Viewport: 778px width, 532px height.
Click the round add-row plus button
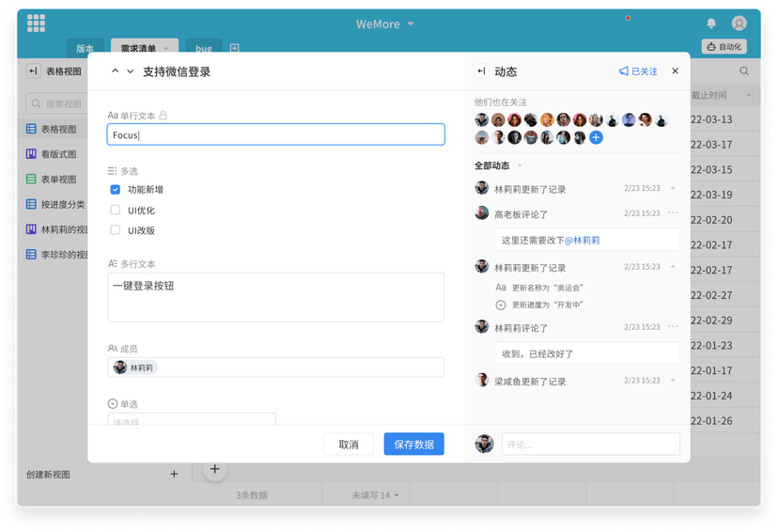[215, 469]
